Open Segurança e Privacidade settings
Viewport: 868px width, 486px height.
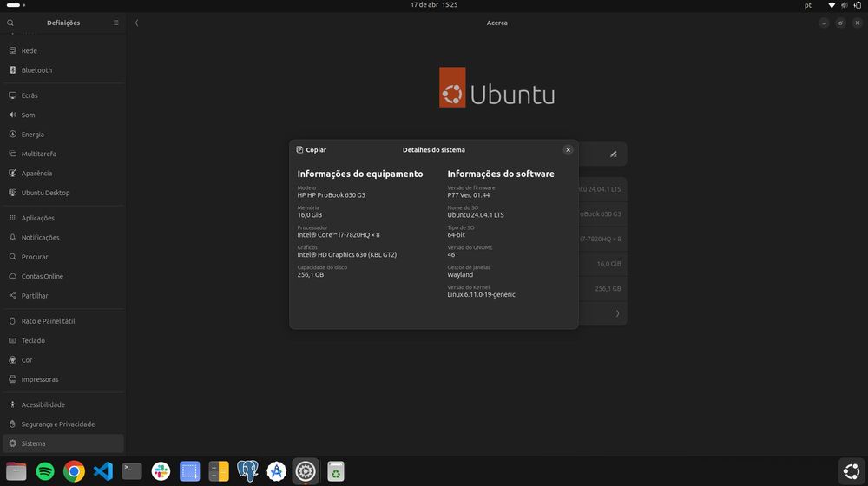57,424
